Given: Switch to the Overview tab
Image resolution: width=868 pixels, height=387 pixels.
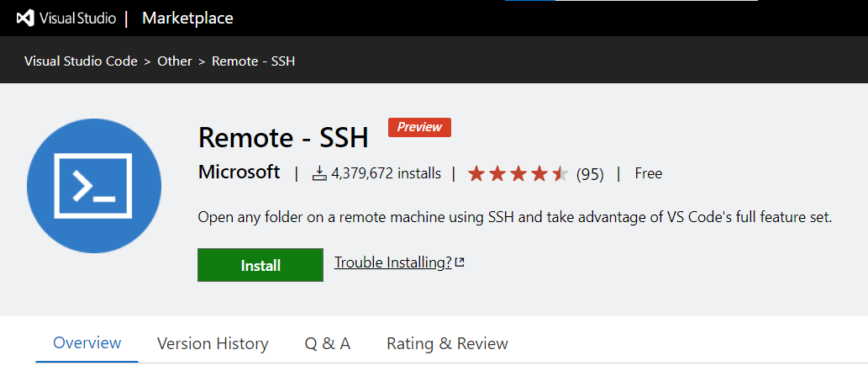Looking at the screenshot, I should pyautogui.click(x=87, y=342).
